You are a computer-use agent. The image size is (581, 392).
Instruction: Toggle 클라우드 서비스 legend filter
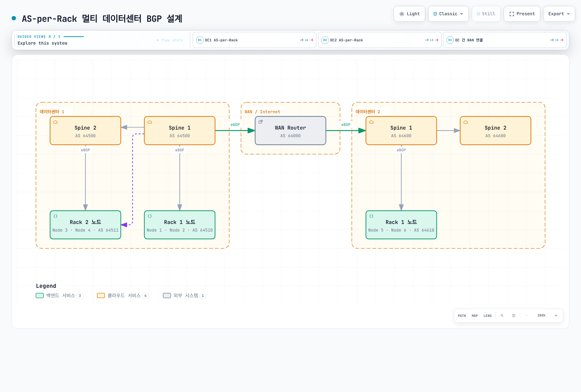[123, 295]
